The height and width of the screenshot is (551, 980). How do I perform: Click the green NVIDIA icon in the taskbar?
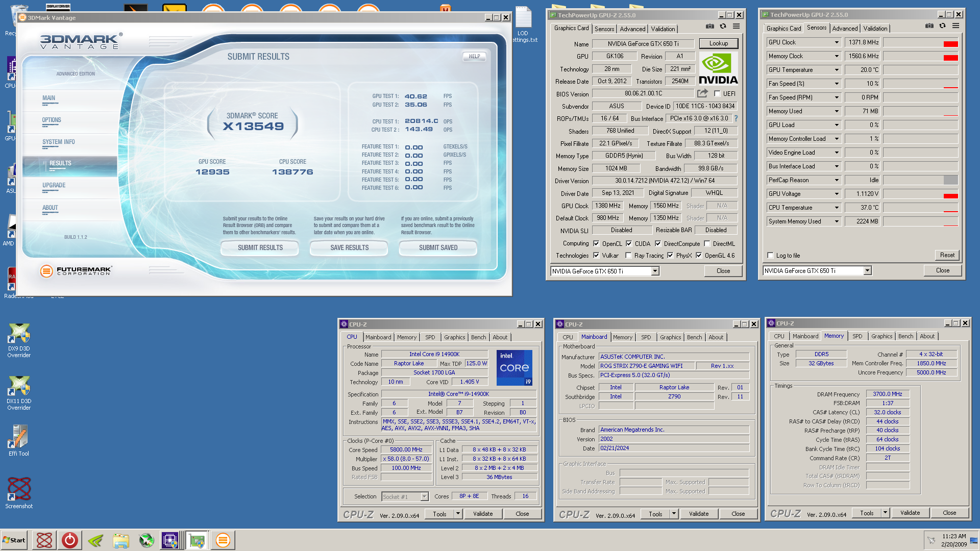click(95, 540)
